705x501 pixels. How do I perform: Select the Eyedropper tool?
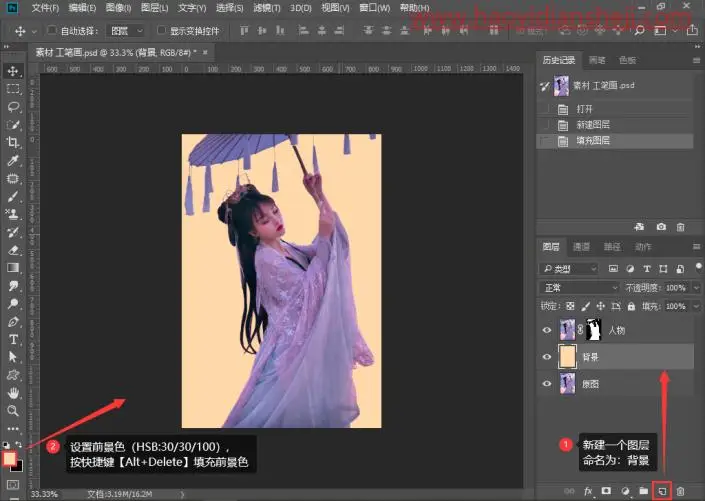click(13, 161)
